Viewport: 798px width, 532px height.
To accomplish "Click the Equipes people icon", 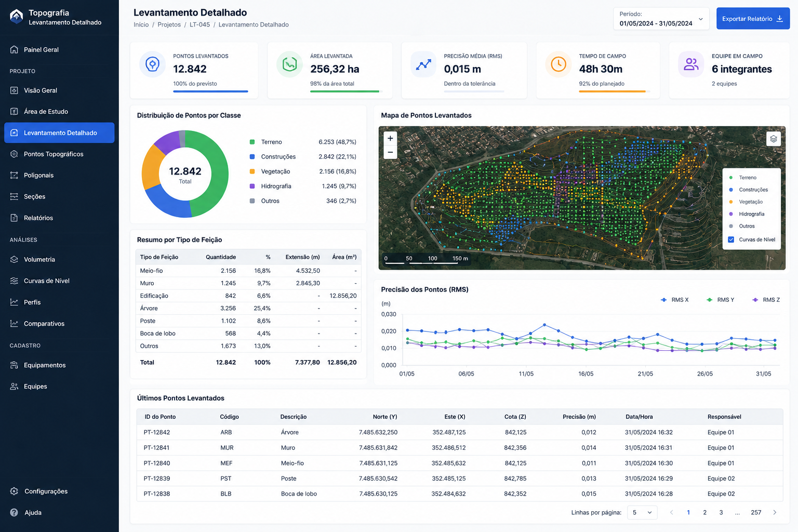I will coord(14,387).
